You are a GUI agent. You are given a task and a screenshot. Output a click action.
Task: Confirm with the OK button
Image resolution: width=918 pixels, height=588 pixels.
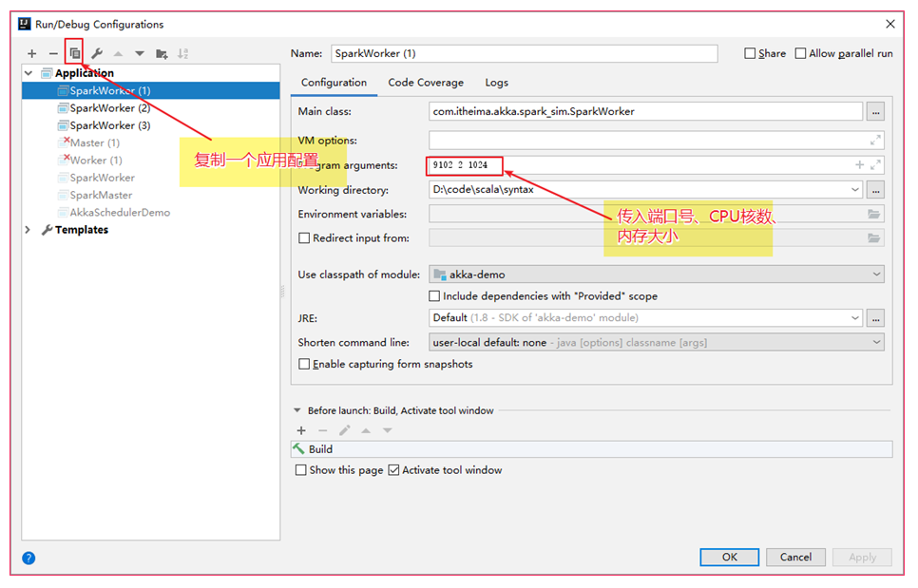coord(729,557)
